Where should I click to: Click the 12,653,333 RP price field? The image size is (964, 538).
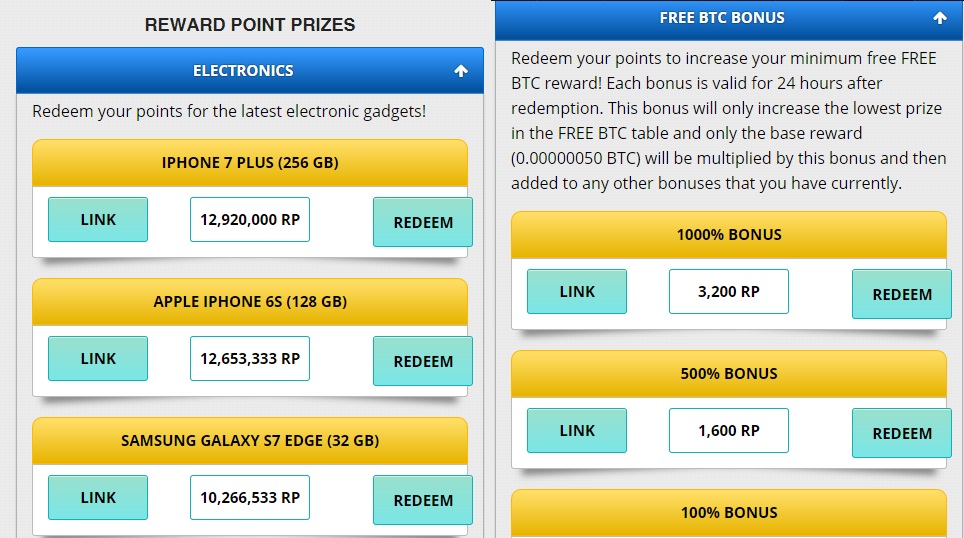tap(250, 358)
